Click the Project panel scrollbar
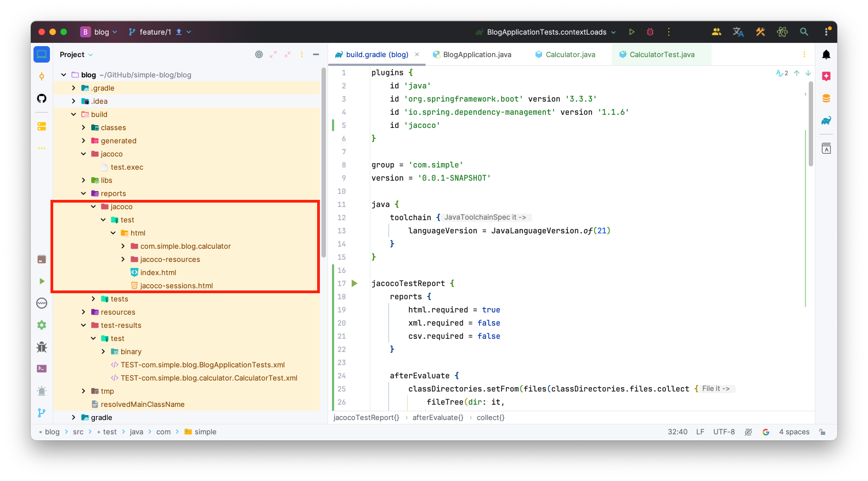Viewport: 868px width, 481px height. [324, 162]
